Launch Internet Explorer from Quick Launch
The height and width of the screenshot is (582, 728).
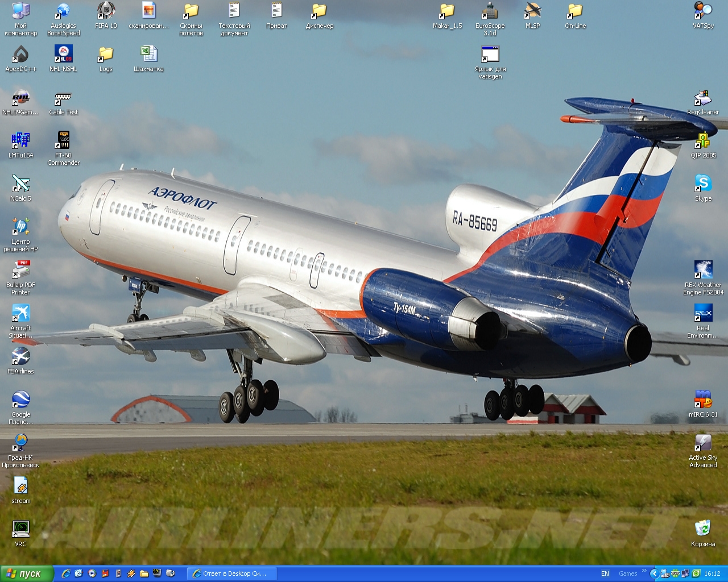point(66,573)
